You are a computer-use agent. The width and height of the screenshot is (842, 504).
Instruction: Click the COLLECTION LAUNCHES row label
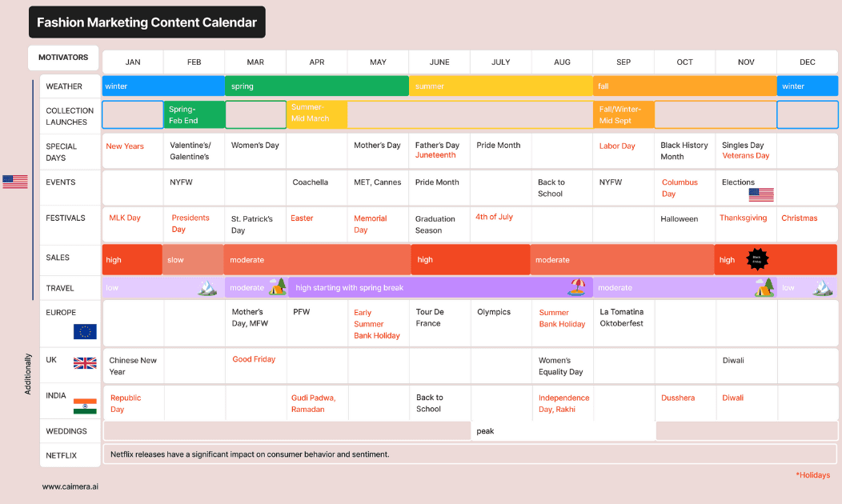click(70, 117)
